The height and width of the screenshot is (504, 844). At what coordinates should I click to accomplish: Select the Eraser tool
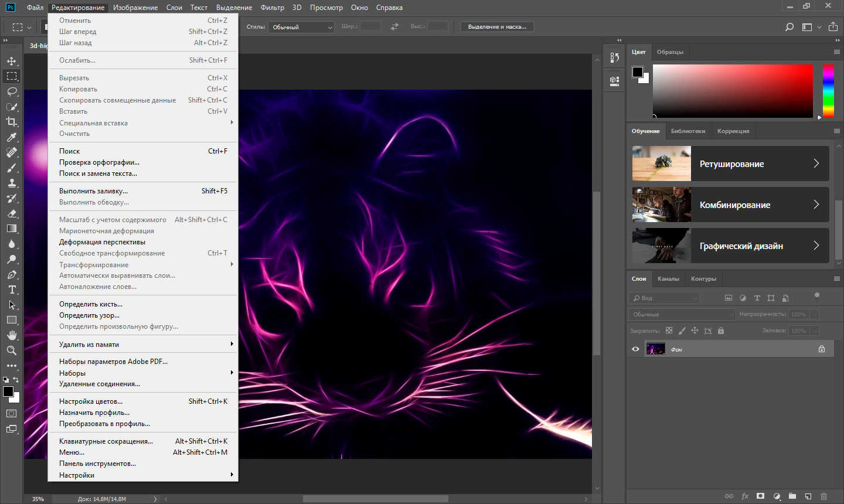point(12,213)
